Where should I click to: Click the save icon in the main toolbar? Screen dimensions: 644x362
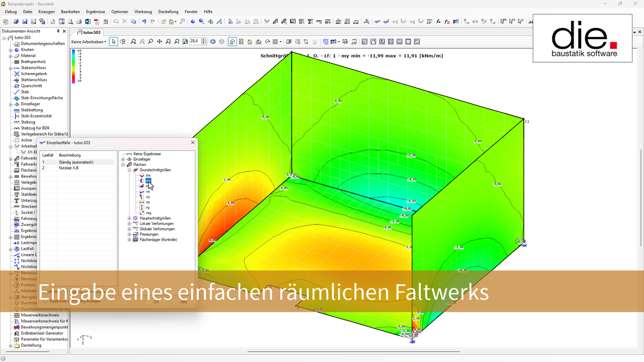[x=25, y=22]
